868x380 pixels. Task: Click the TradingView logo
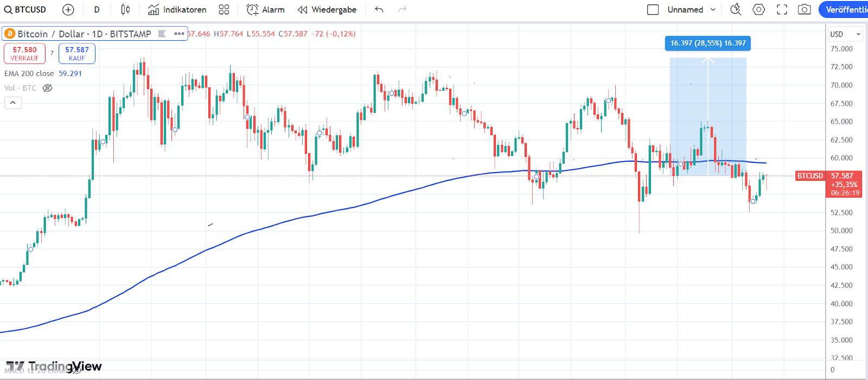tap(54, 366)
